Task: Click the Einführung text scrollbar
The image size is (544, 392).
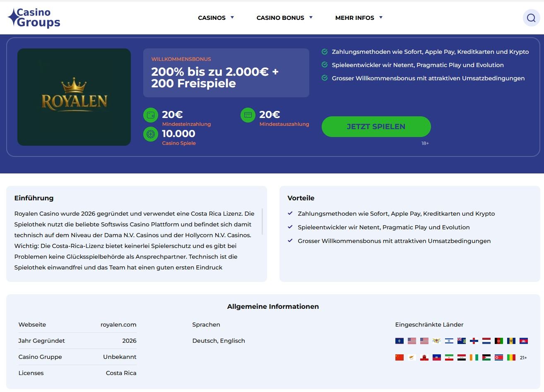Action: pos(262,222)
